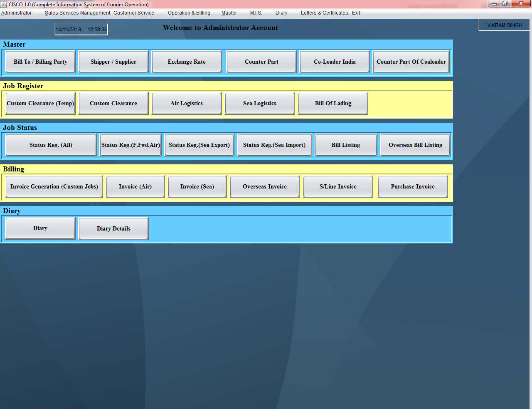532x409 pixels.
Task: Click the Invoice (Sea) button
Action: pos(197,186)
